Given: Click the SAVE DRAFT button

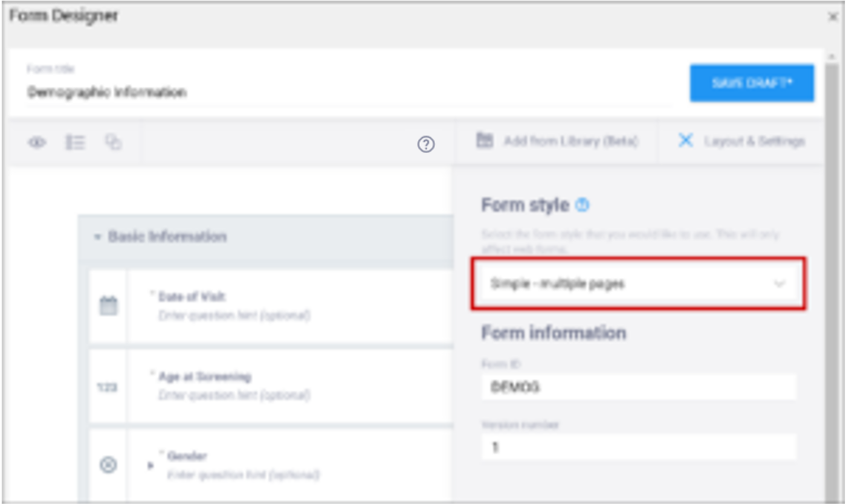Looking at the screenshot, I should [x=751, y=83].
